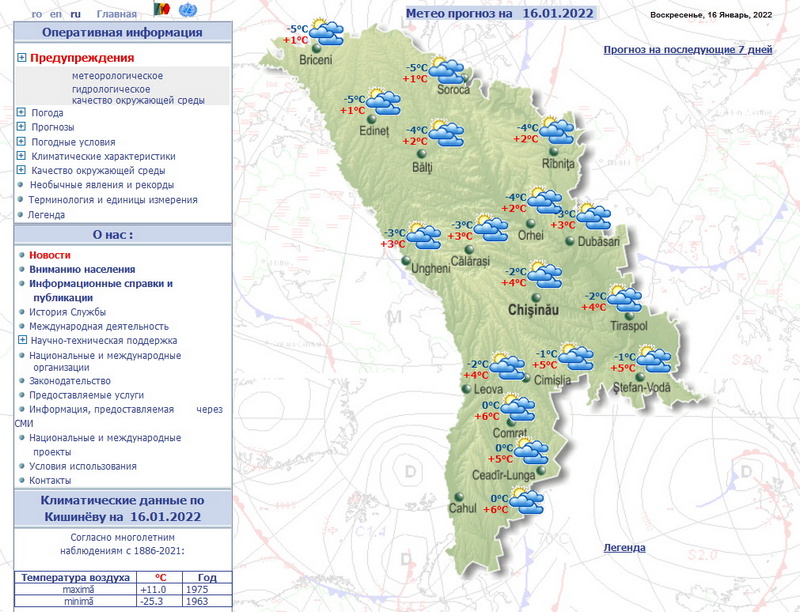800x612 pixels.
Task: Open the Контакты page link
Action: pyautogui.click(x=50, y=480)
